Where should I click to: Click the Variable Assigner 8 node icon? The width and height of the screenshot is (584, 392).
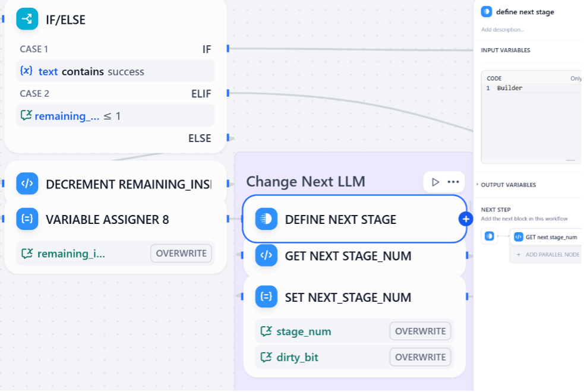27,219
